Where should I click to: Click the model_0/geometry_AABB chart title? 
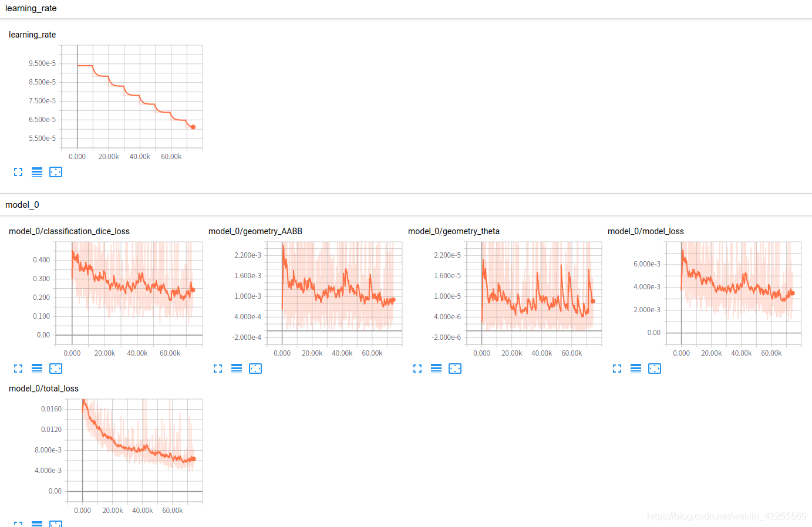255,231
